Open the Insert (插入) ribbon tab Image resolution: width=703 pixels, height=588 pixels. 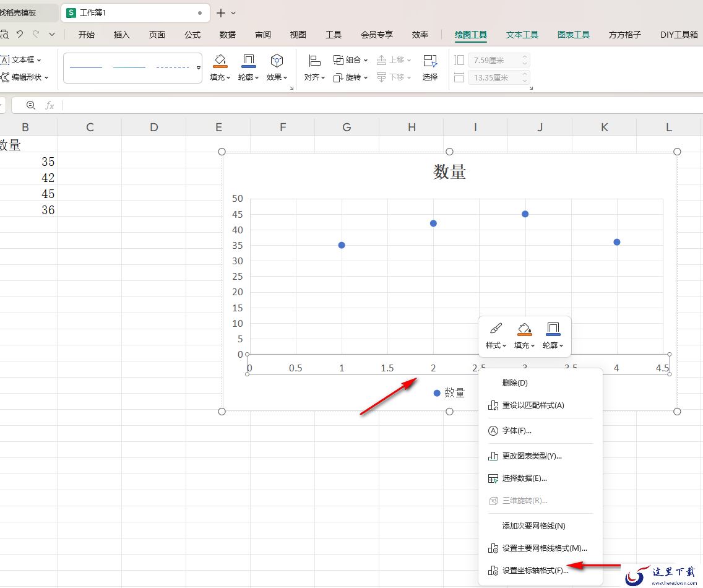point(121,35)
